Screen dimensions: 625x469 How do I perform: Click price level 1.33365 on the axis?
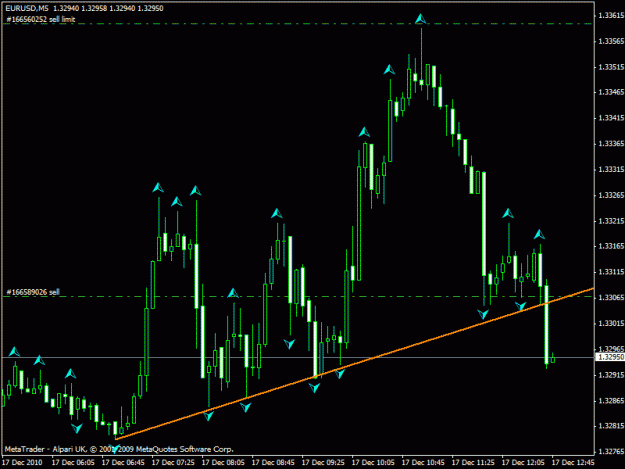[x=611, y=144]
